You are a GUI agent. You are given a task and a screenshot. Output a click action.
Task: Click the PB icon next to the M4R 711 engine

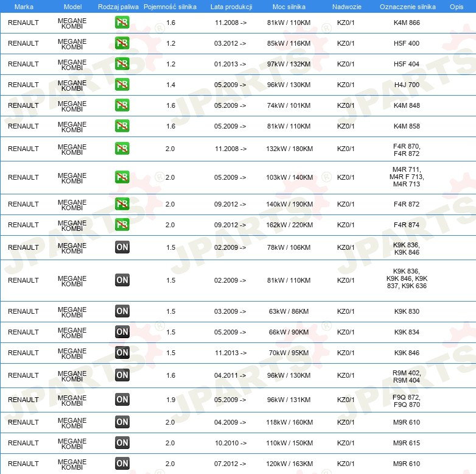click(122, 177)
